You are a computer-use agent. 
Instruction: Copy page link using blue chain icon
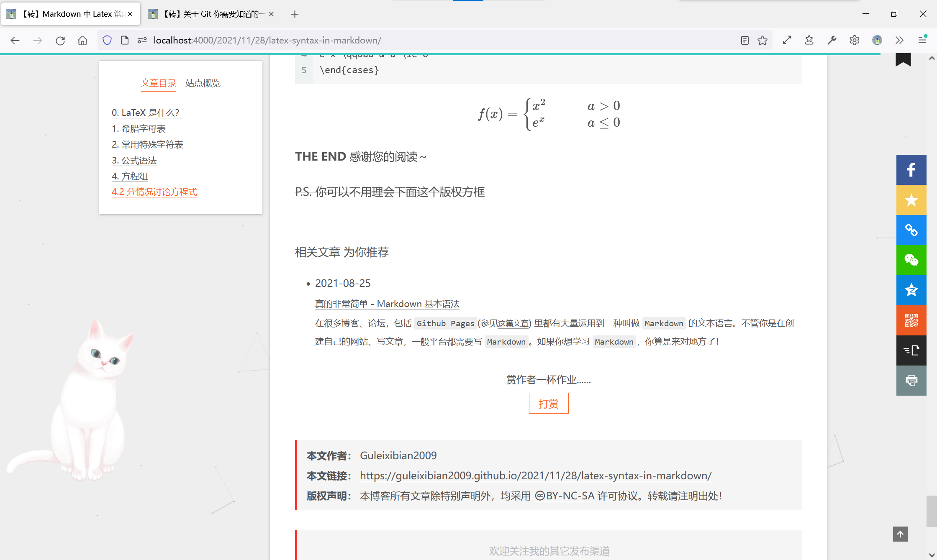(x=911, y=230)
